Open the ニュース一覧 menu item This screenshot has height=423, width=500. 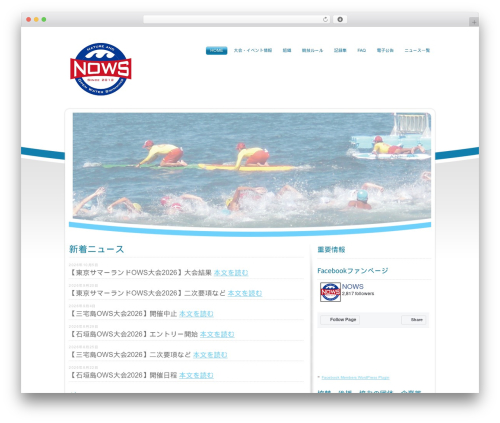[417, 50]
